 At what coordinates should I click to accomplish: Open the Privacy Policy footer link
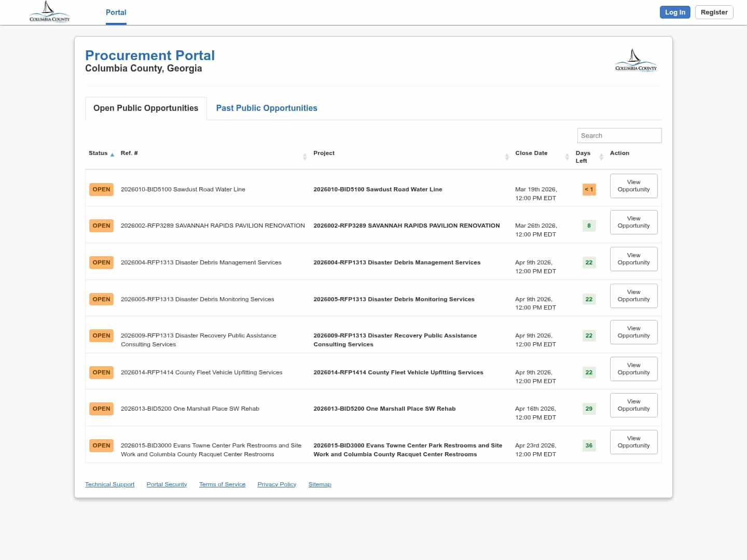(x=276, y=484)
